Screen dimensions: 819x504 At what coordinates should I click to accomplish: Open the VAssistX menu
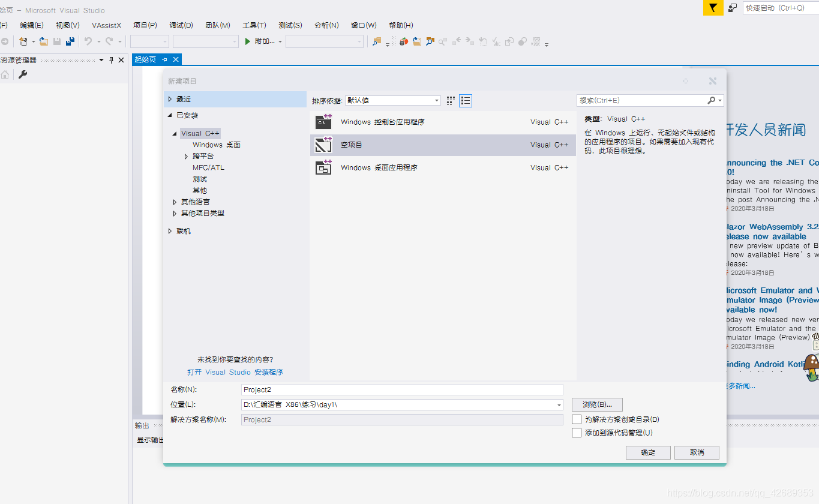[x=106, y=25]
